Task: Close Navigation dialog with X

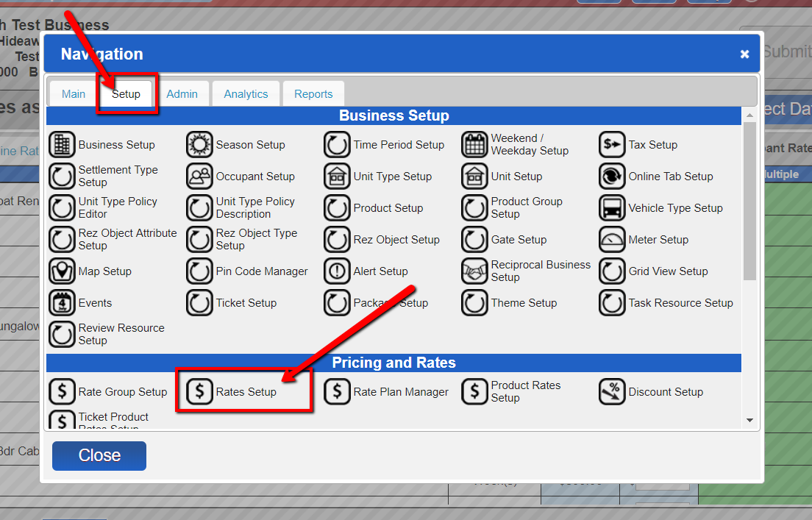Action: pyautogui.click(x=744, y=54)
